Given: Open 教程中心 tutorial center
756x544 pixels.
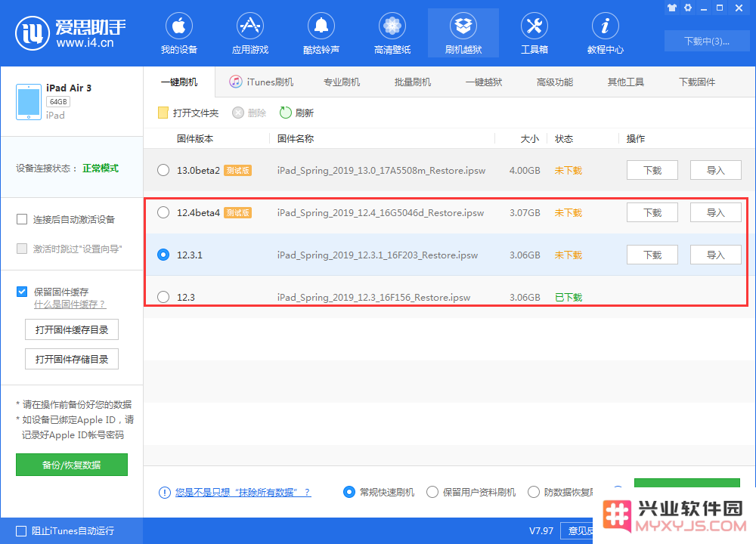Looking at the screenshot, I should click(x=605, y=33).
